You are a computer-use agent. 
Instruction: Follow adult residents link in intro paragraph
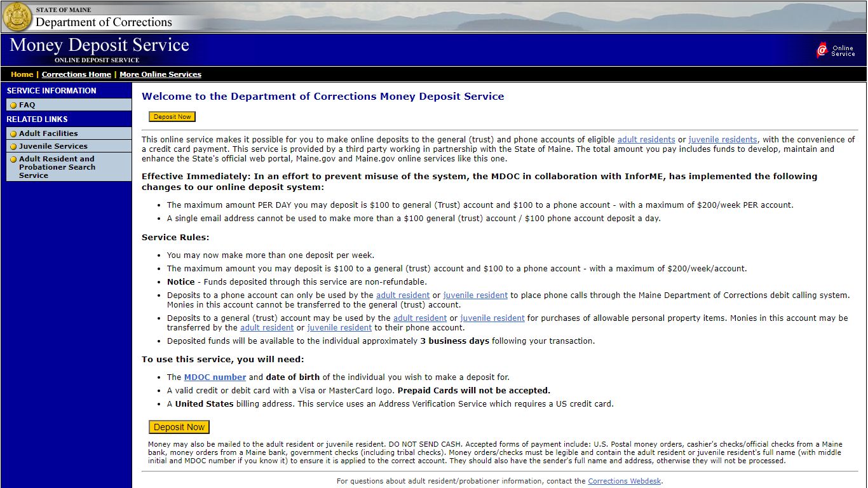point(646,140)
